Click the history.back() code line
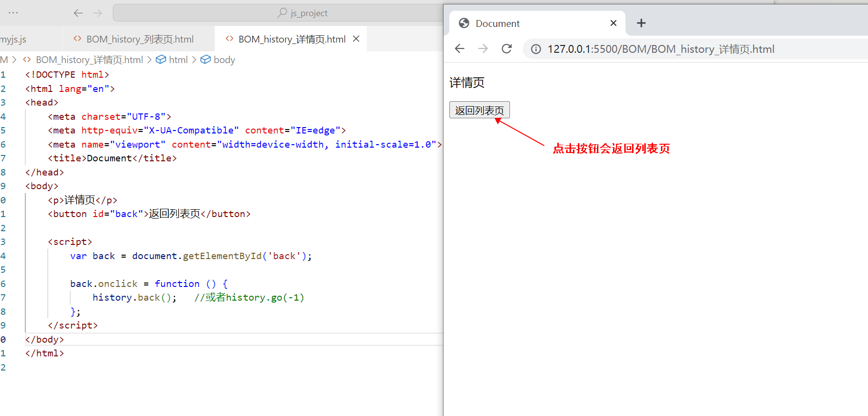The width and height of the screenshot is (868, 416). point(198,297)
